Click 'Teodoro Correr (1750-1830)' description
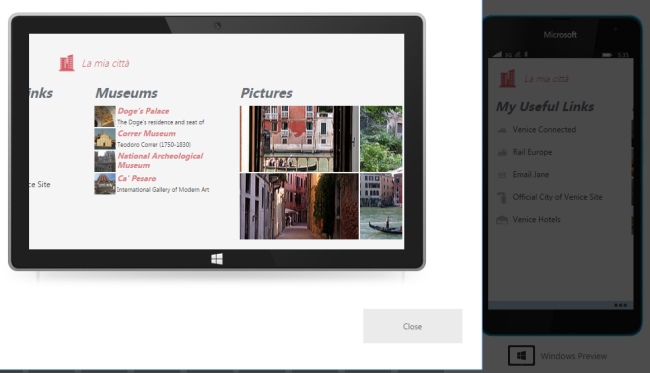This screenshot has width=650, height=373. [154, 145]
